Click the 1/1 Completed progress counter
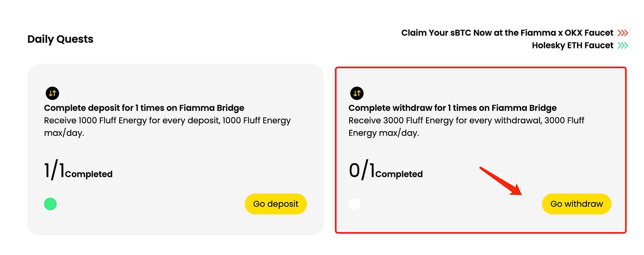Image resolution: width=644 pixels, height=255 pixels. tap(78, 172)
